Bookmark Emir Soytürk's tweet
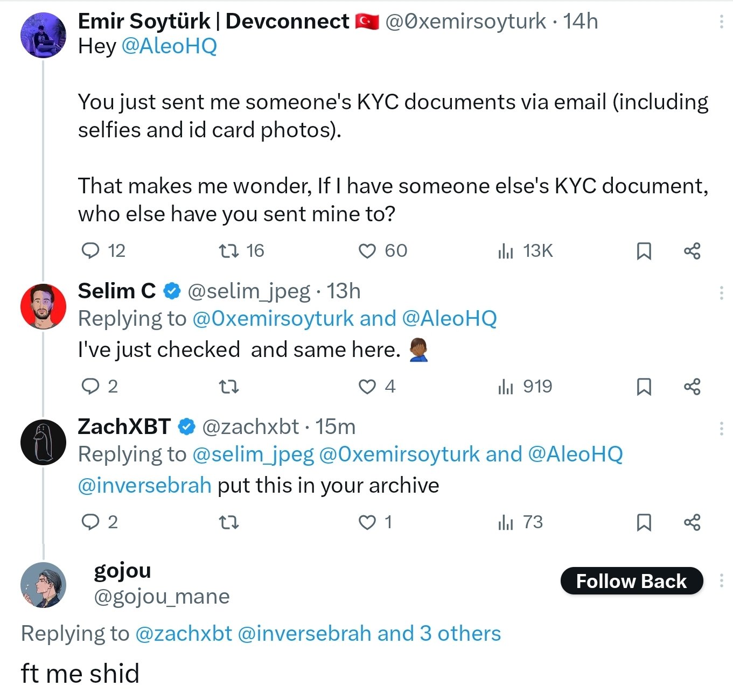Screen dimensions: 733x700 click(644, 251)
